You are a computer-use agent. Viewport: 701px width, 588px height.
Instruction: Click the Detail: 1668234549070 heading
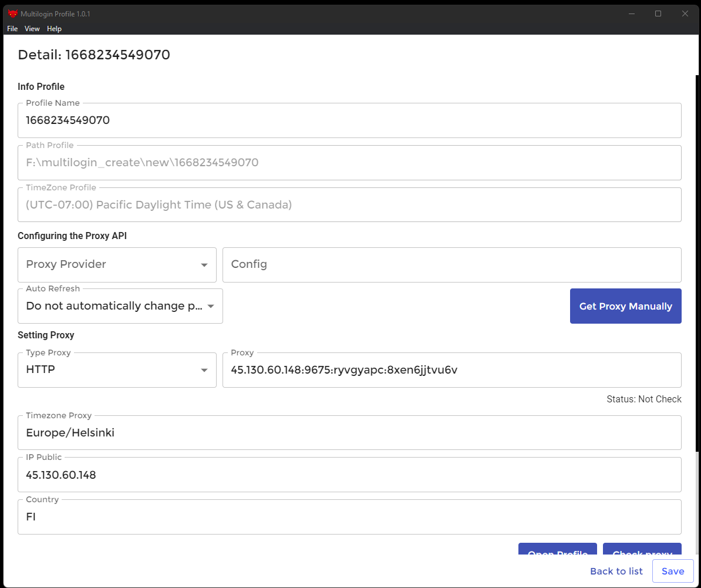pyautogui.click(x=94, y=55)
